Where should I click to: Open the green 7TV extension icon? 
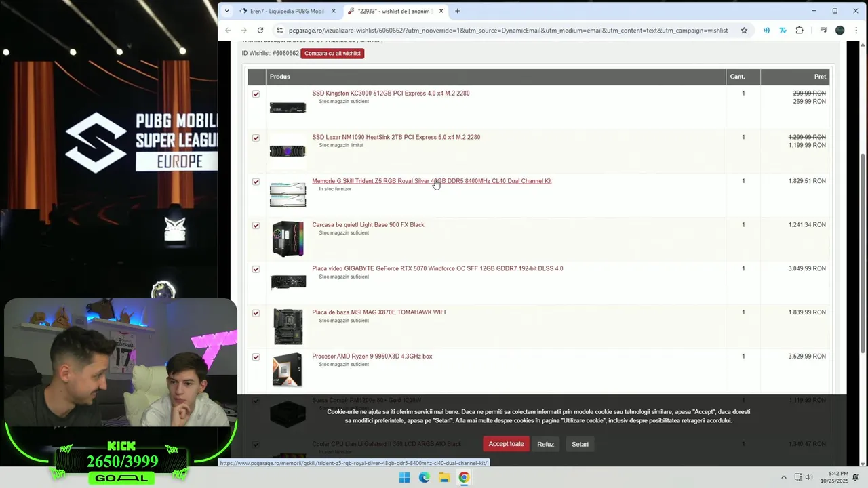click(783, 30)
